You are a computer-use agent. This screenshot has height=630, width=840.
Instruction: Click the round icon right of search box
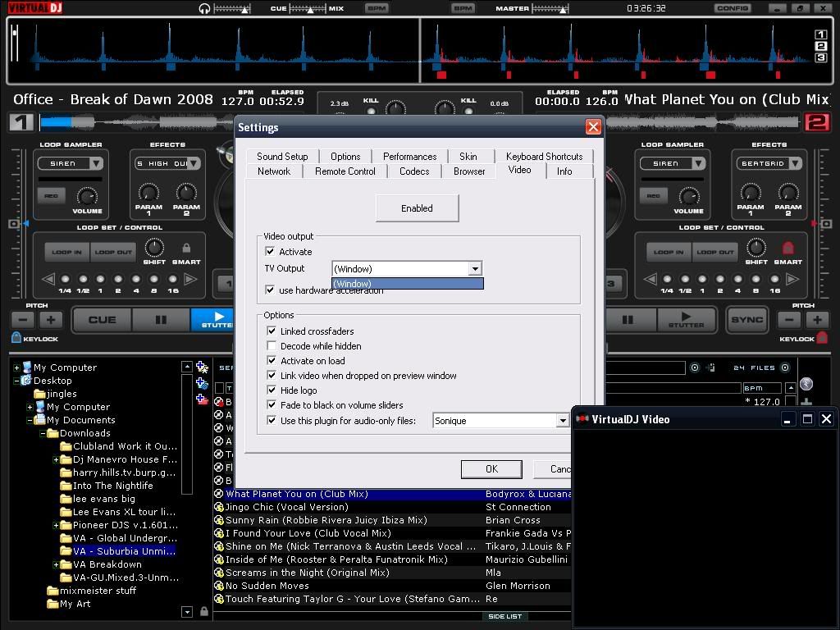point(695,367)
